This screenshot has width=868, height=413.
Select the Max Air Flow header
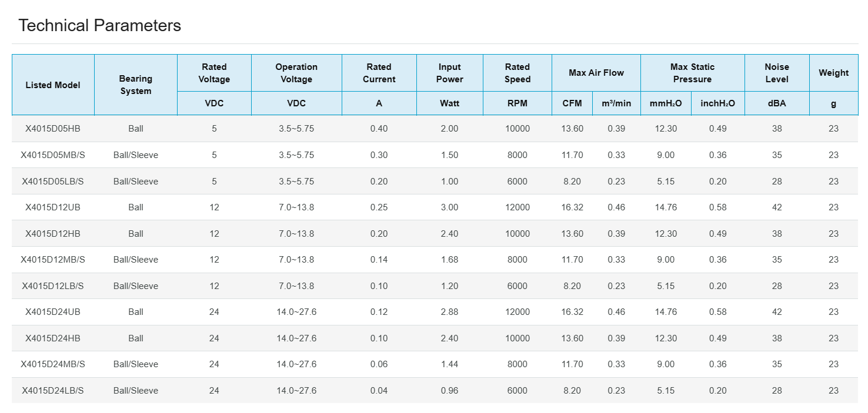[x=596, y=73]
